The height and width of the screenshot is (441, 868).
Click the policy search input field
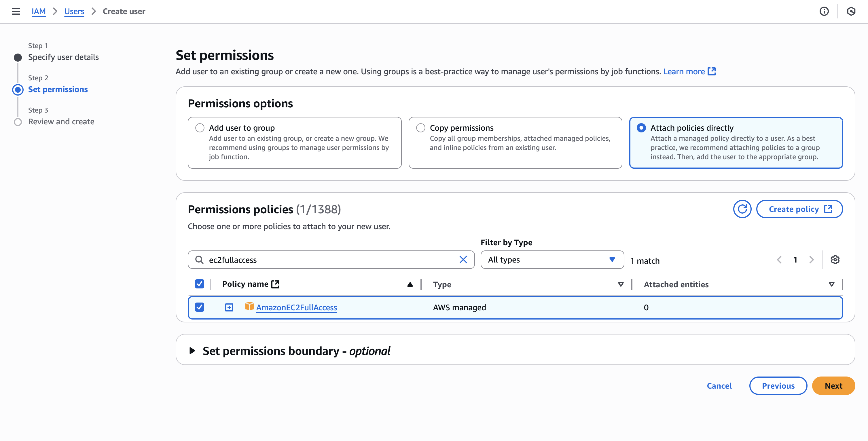[330, 260]
